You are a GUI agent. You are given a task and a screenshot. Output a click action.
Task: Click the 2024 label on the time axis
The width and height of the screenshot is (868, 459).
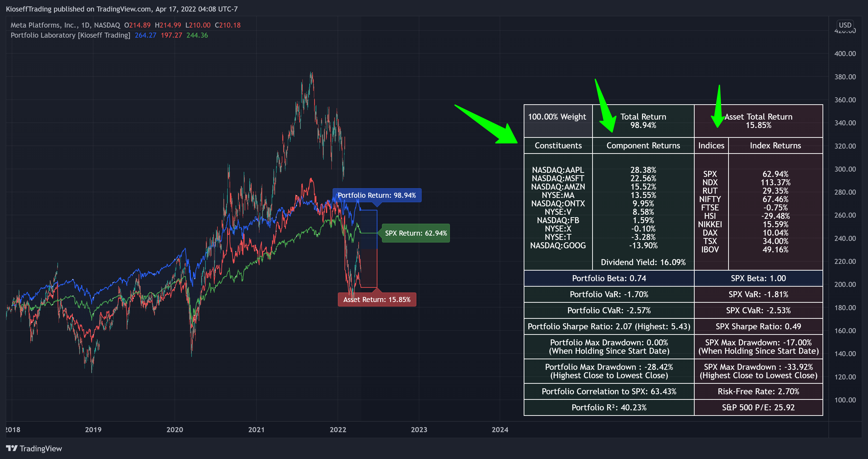500,430
